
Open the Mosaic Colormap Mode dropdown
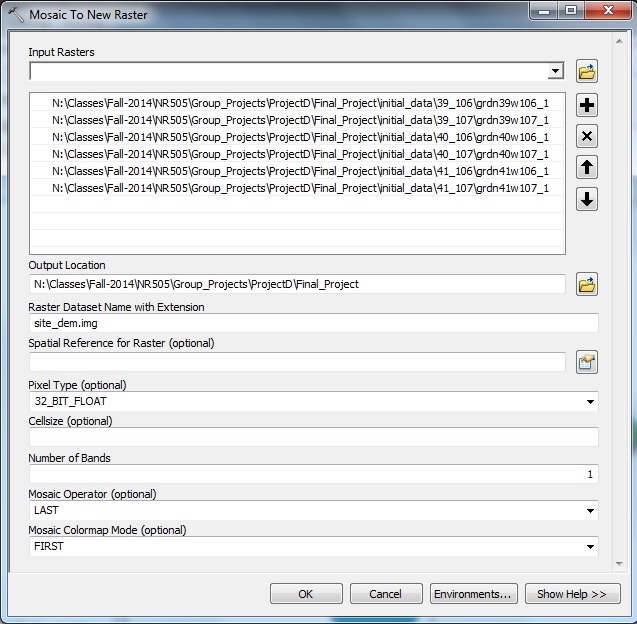point(589,547)
